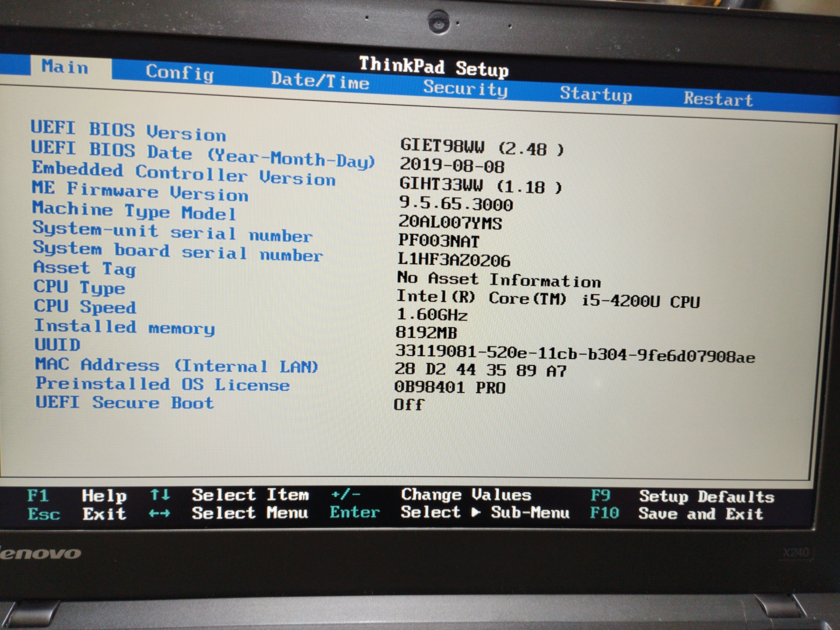Select memory value 8192MB
Viewport: 840px width, 630px height.
point(426,333)
